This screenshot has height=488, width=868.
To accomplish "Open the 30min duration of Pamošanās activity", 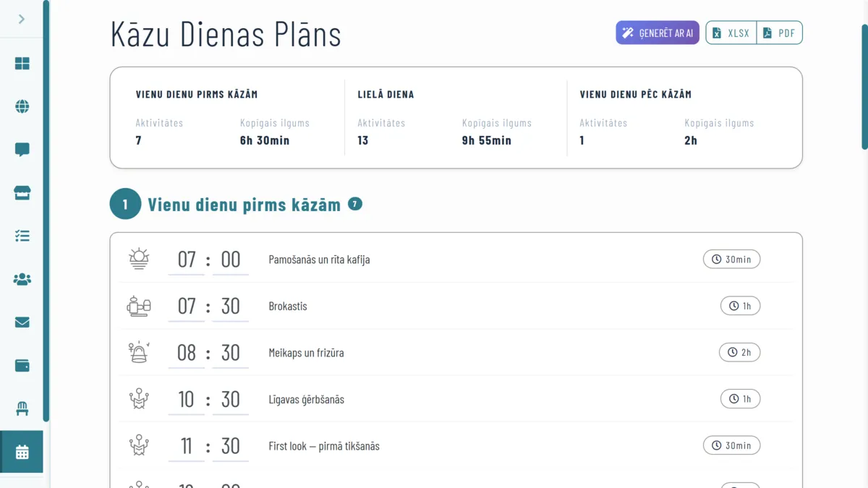I will (x=731, y=260).
